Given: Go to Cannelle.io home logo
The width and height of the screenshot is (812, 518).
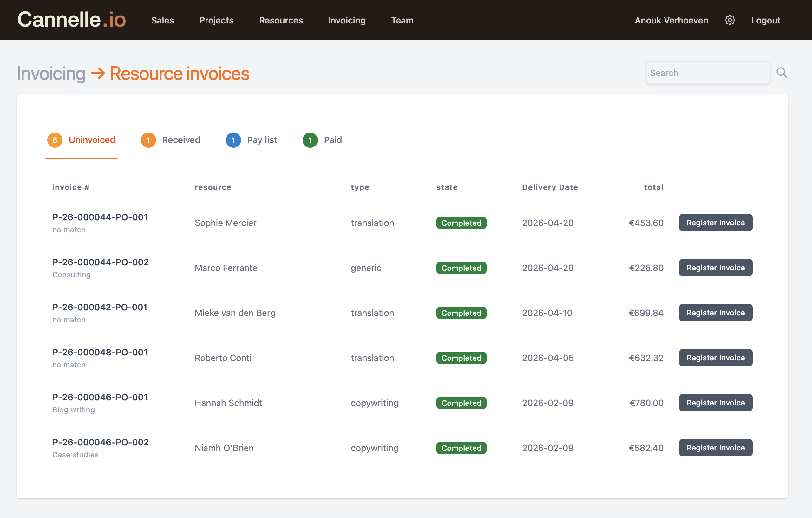Looking at the screenshot, I should coord(71,20).
